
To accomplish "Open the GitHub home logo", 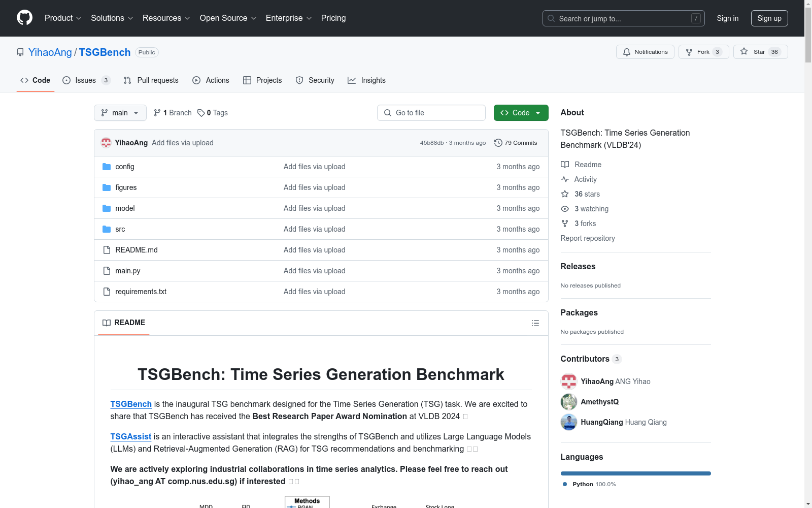I will point(24,18).
